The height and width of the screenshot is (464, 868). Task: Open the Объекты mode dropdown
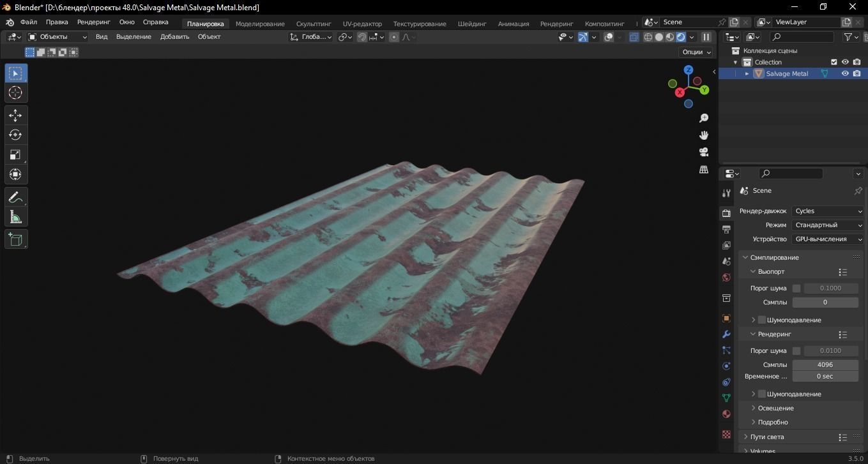point(57,37)
